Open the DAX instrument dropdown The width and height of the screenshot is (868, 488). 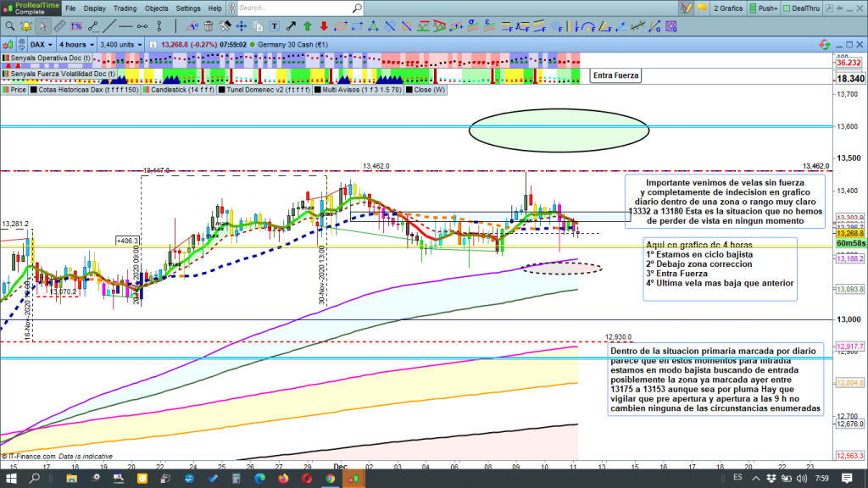point(42,44)
